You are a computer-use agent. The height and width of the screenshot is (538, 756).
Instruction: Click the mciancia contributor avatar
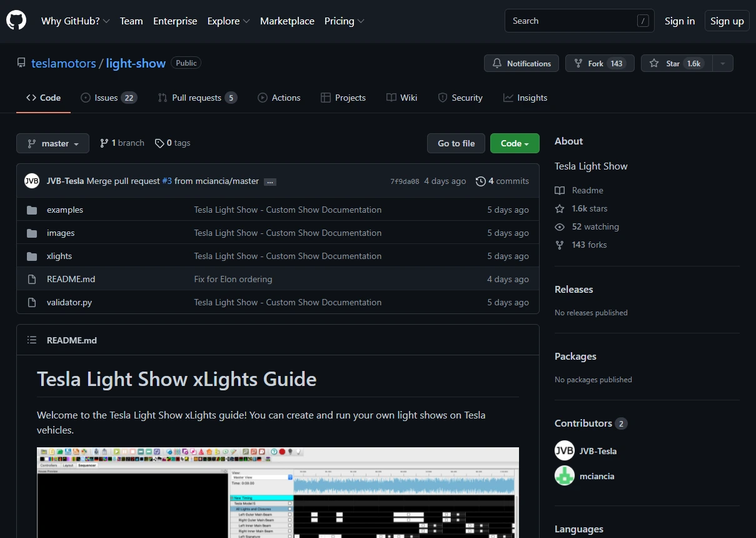[x=565, y=475]
